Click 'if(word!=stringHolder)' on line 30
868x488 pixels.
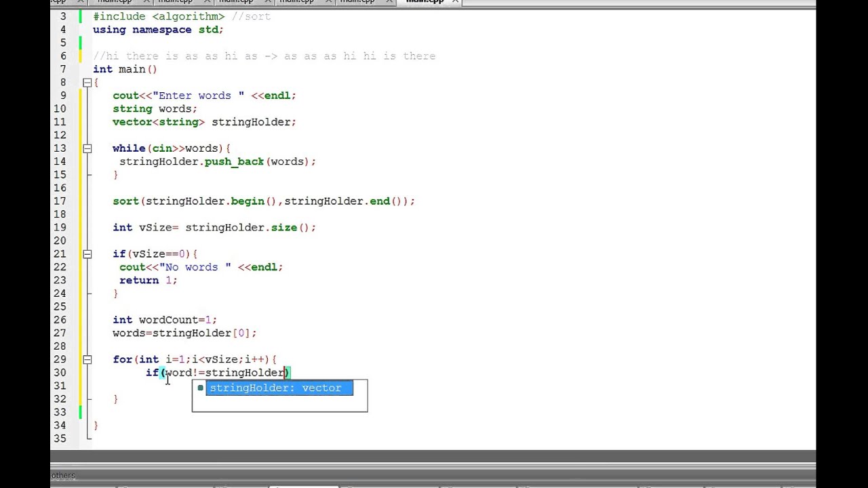[x=218, y=373]
